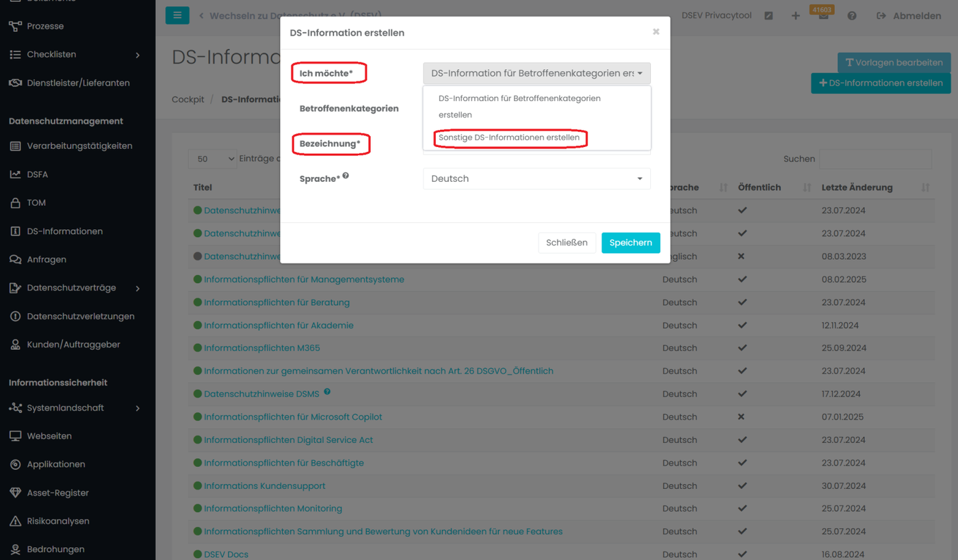The height and width of the screenshot is (560, 958).
Task: Click the hamburger menu icon in header
Action: click(177, 15)
